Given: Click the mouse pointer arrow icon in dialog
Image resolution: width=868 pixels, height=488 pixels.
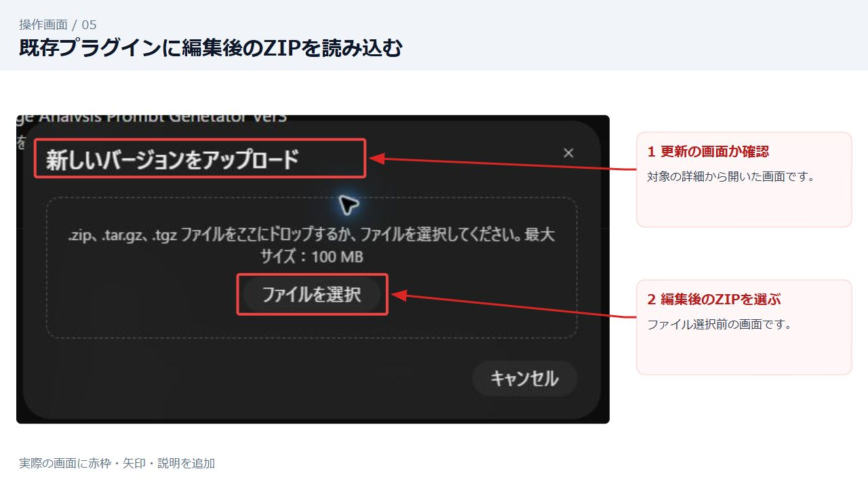Looking at the screenshot, I should (x=349, y=203).
